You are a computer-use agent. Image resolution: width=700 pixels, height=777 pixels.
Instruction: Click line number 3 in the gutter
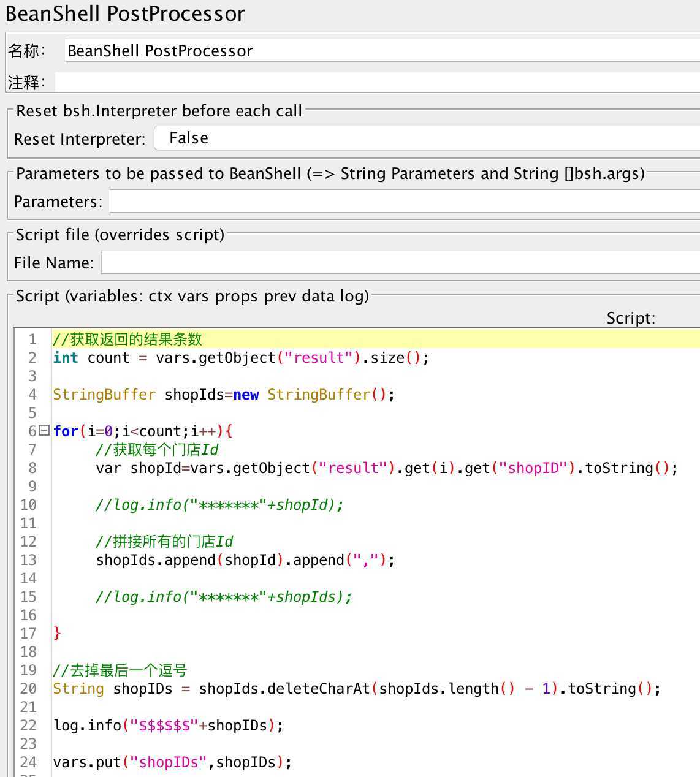point(32,376)
